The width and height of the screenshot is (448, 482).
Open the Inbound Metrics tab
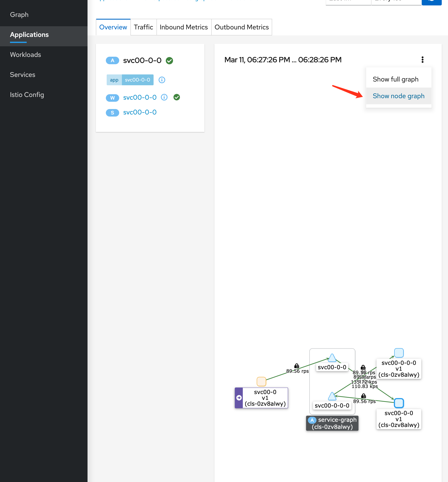coord(184,27)
